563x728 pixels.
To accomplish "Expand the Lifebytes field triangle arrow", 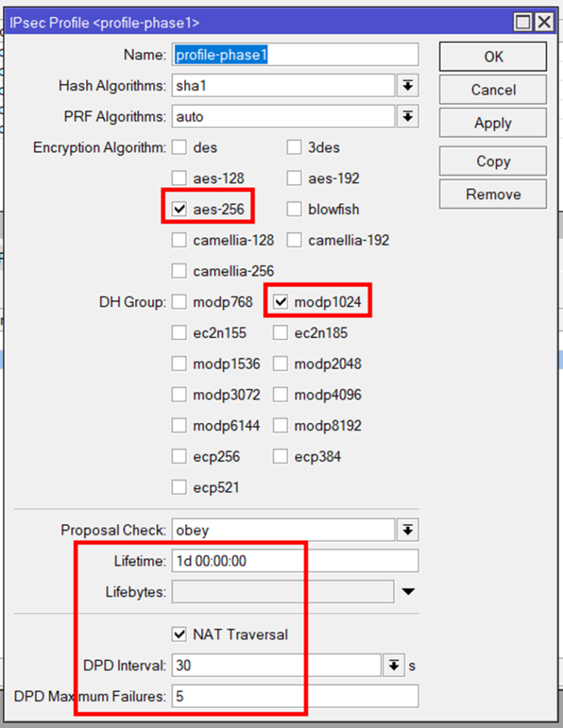I will click(409, 592).
